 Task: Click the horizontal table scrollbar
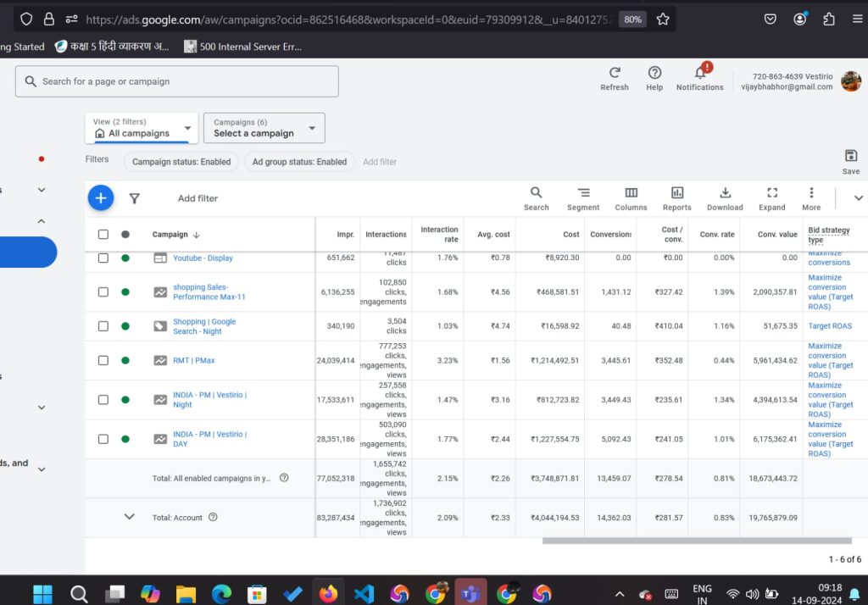point(697,541)
